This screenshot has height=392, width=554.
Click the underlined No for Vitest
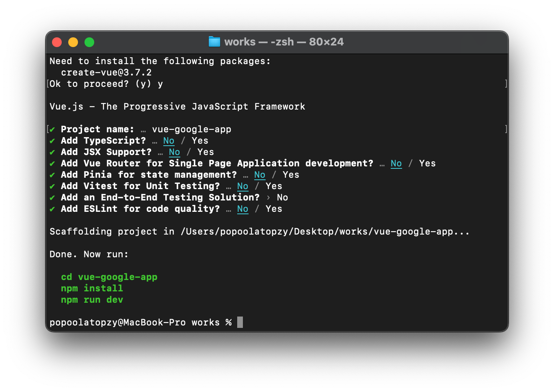(x=242, y=186)
